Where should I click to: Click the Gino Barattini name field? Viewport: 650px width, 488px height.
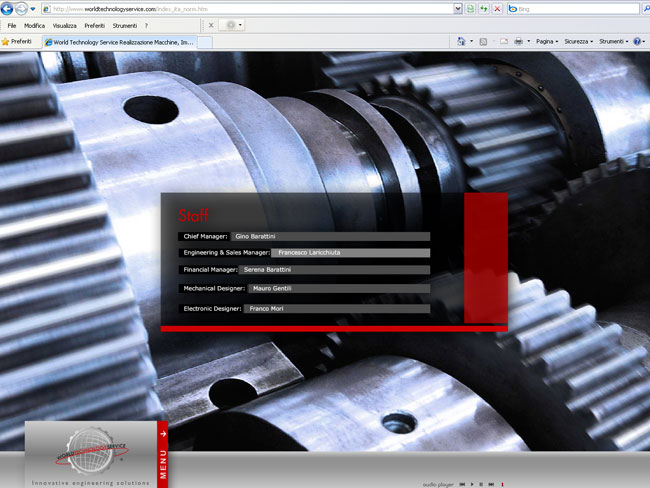330,236
